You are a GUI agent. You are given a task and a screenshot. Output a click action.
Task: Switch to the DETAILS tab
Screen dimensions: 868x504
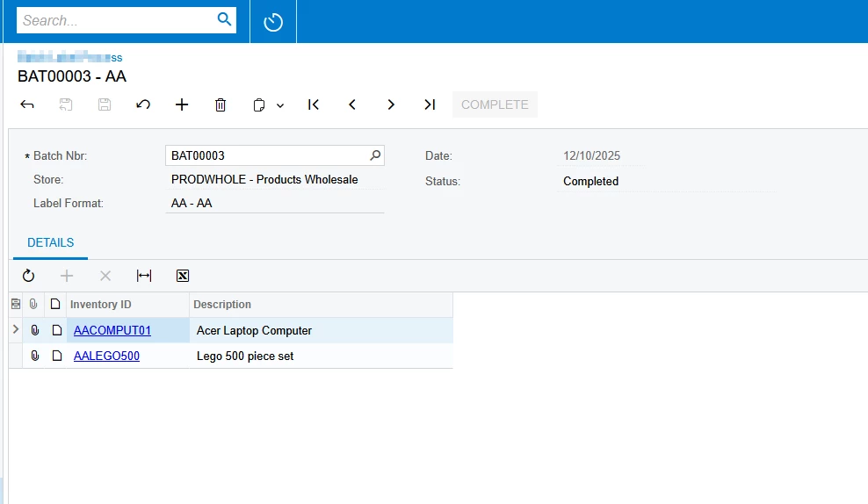[x=50, y=243]
